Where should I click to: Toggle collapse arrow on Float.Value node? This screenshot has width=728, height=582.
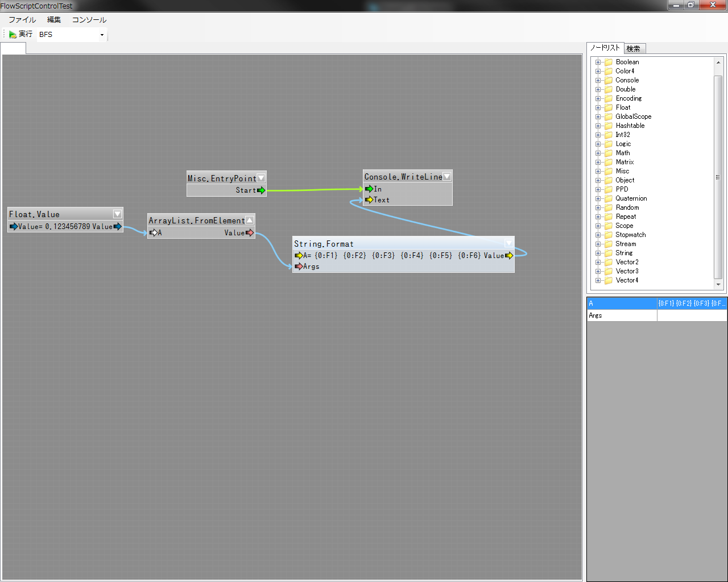(117, 214)
